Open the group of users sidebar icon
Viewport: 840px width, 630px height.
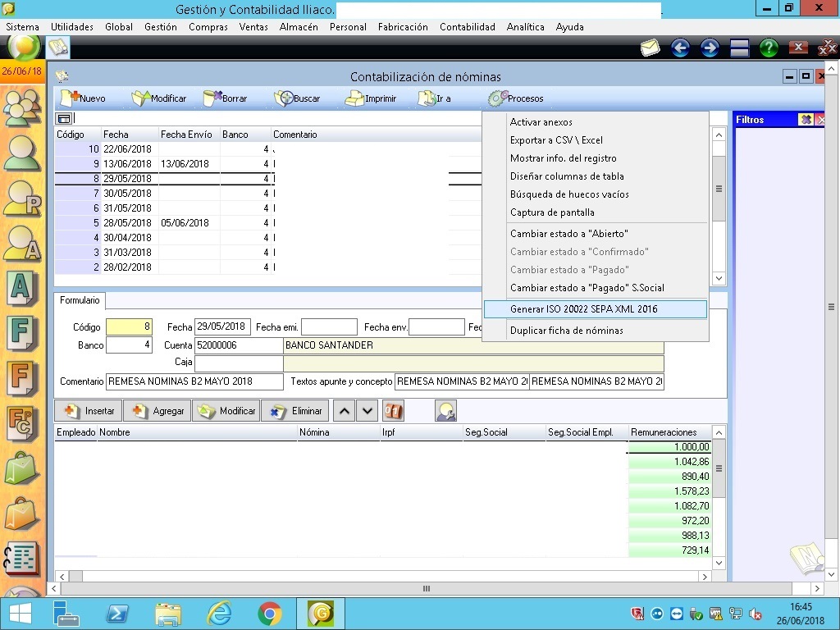(22, 107)
